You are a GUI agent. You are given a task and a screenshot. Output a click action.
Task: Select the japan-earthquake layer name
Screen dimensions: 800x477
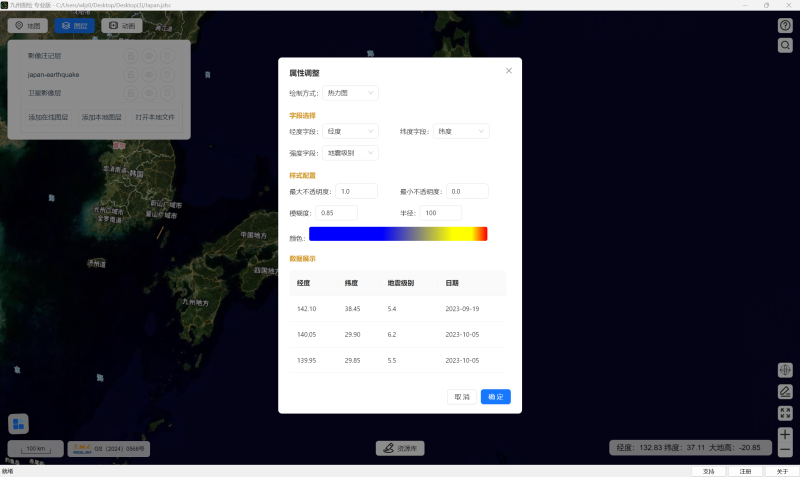(54, 74)
